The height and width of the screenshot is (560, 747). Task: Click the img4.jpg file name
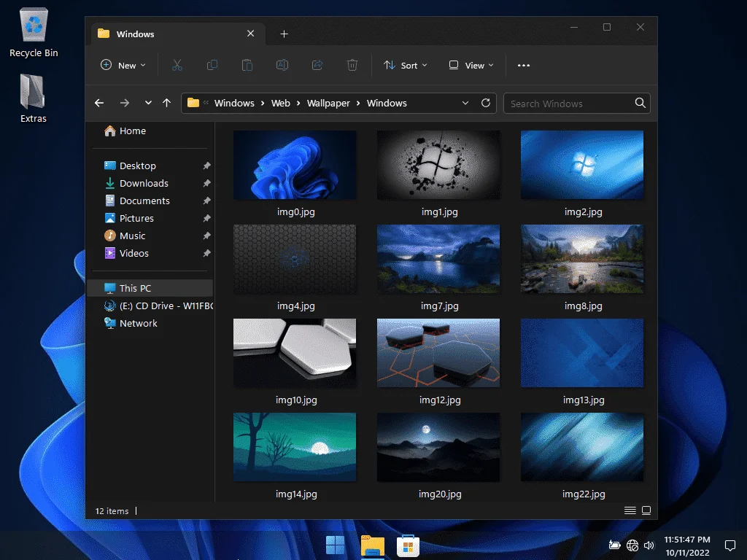(296, 306)
